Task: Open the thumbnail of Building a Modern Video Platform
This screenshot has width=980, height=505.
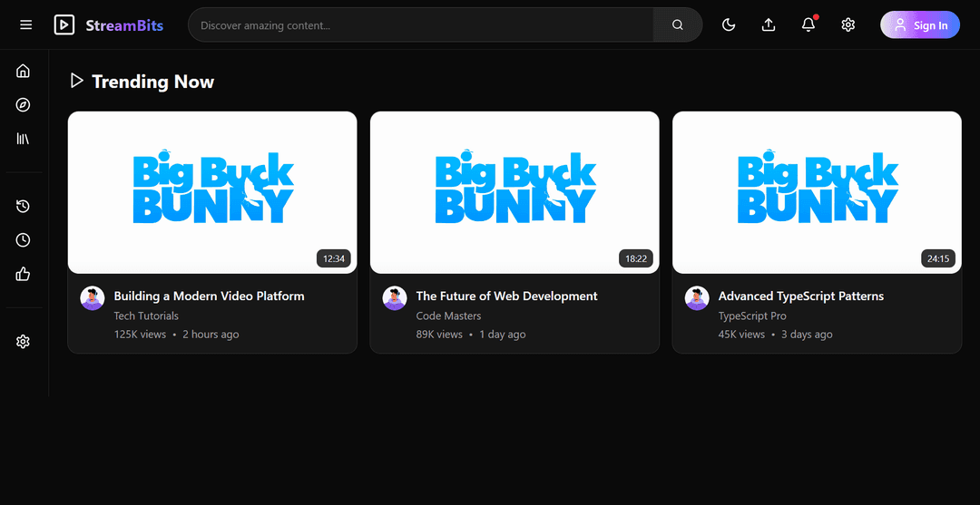Action: [x=212, y=192]
